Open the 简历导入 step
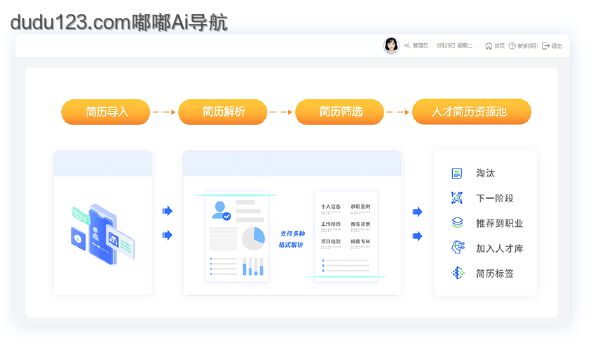 click(x=106, y=112)
